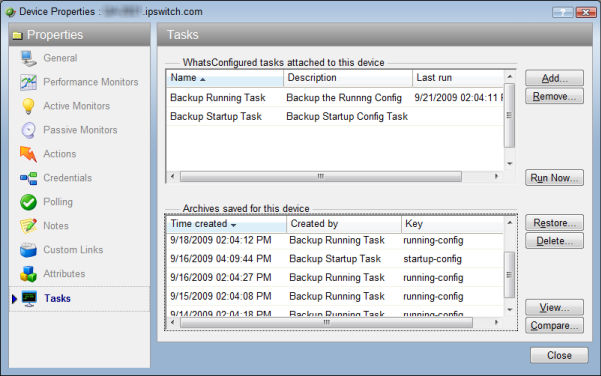Switch to Performance Monitors page

(91, 82)
